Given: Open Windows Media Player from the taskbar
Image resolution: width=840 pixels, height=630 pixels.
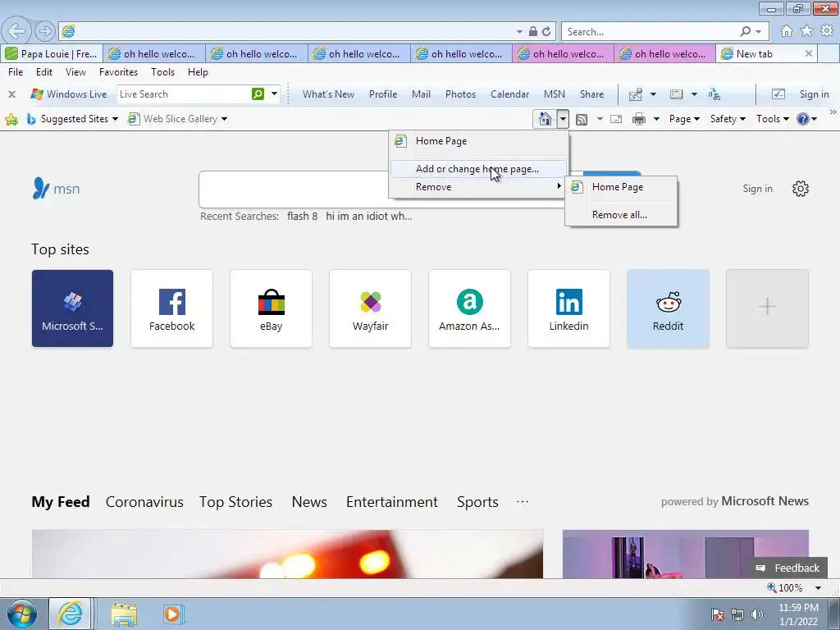Looking at the screenshot, I should (x=172, y=614).
